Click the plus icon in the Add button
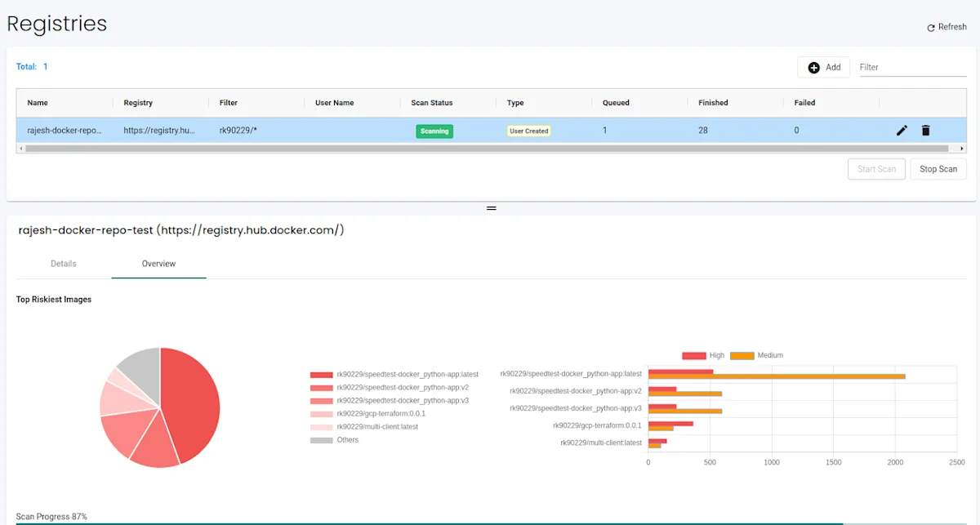 (813, 68)
